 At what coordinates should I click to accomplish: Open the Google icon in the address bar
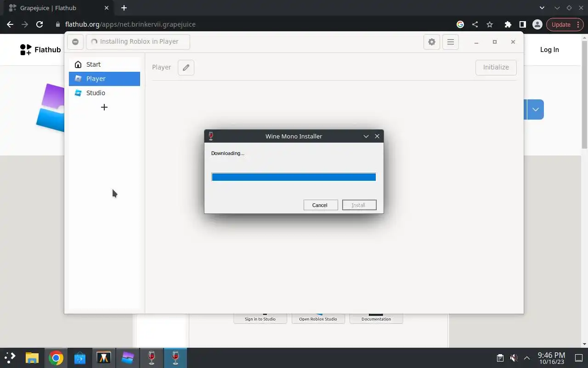tap(460, 24)
